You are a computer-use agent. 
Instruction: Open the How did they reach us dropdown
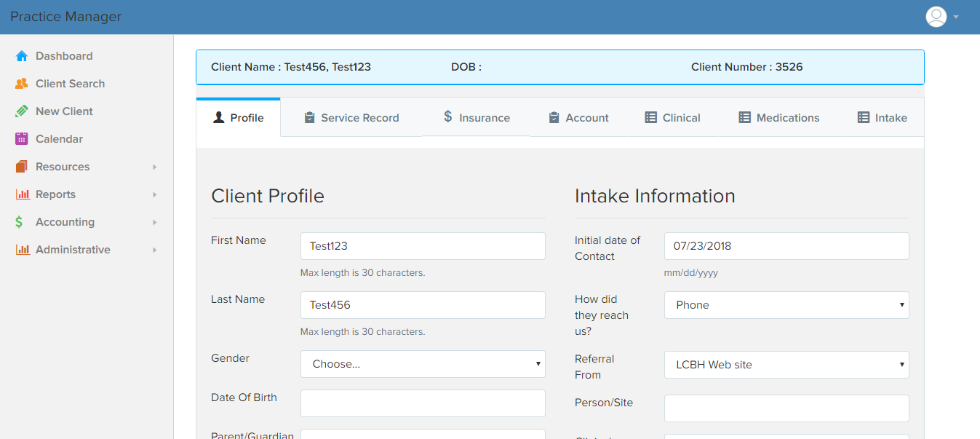[x=786, y=305]
